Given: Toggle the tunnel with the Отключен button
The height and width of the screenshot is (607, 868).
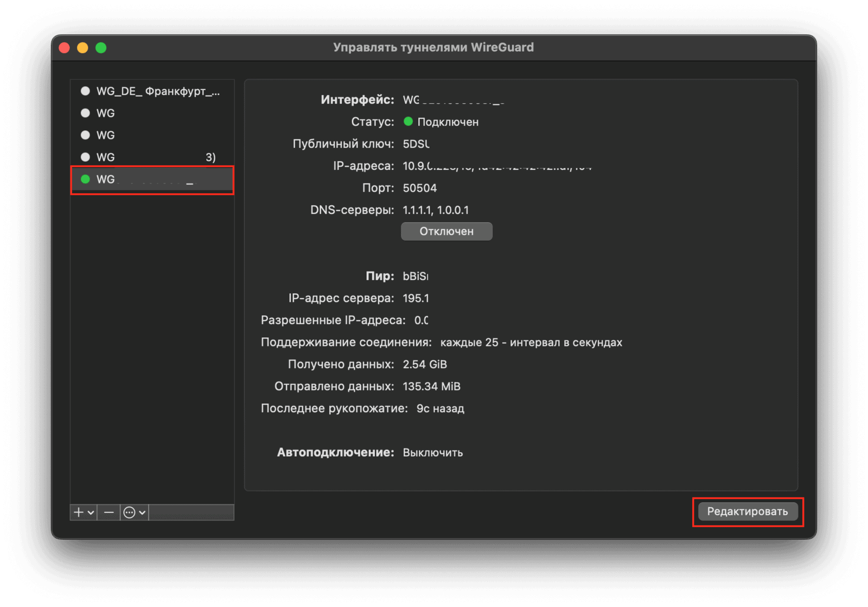Looking at the screenshot, I should (446, 231).
